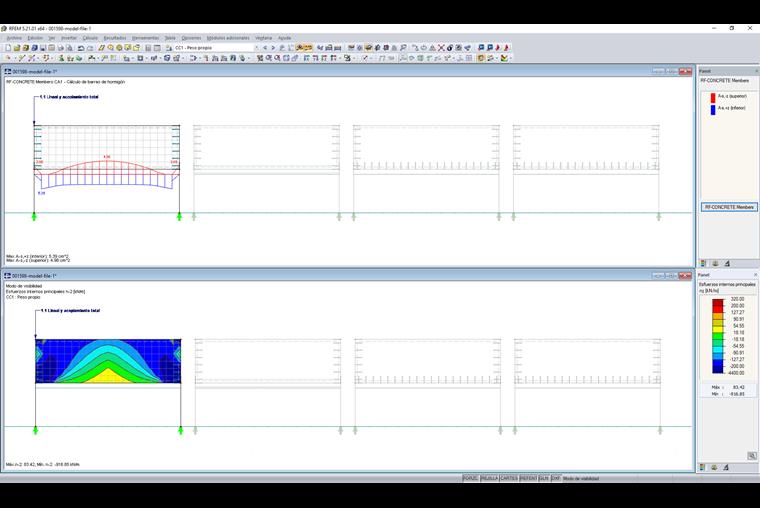The image size is (760, 508).
Task: Click the '1.1 Lineal y acoplamiento total' label in lower view
Action: pyautogui.click(x=70, y=310)
